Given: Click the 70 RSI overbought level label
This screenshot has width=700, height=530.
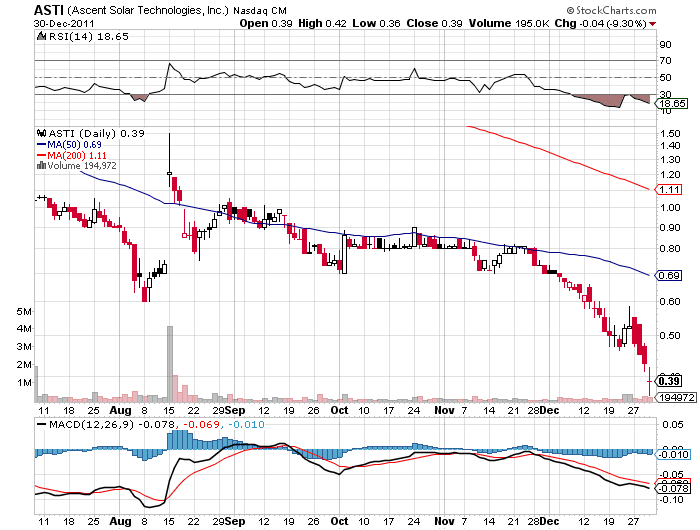Looking at the screenshot, I should point(665,60).
